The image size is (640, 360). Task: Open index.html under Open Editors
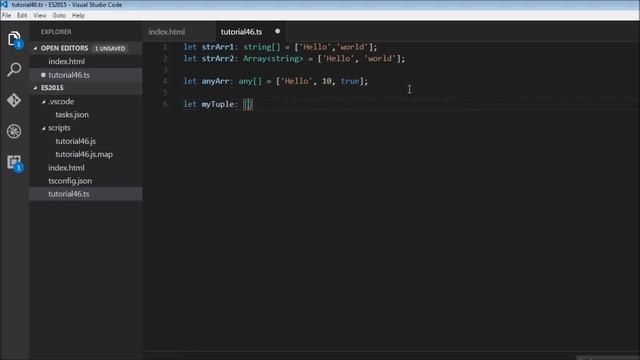[67, 61]
